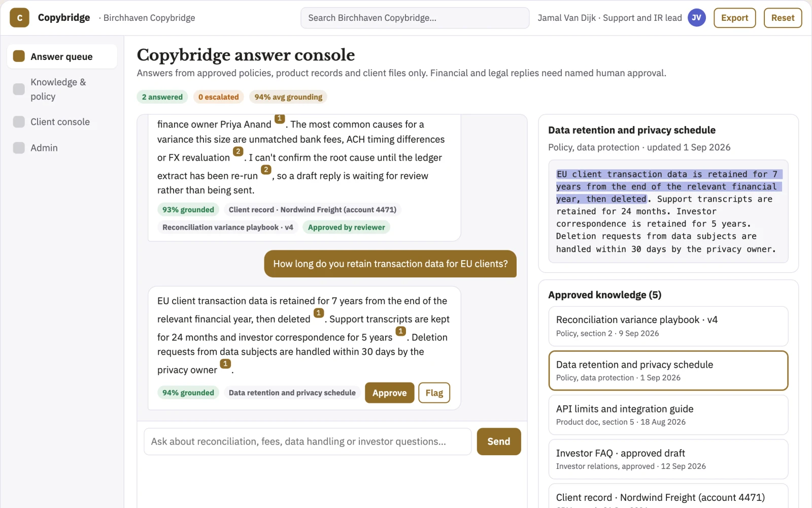Click the '93% grounded' badge
Viewport: 812px width, 508px height.
pos(188,210)
